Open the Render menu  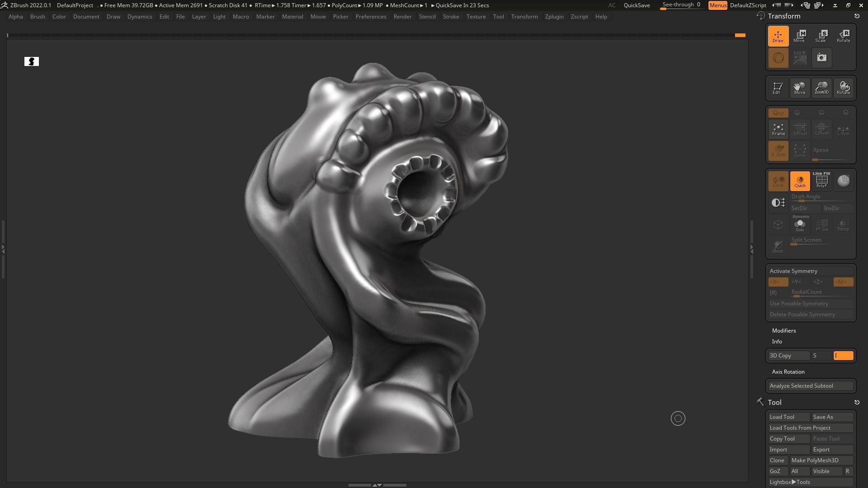pyautogui.click(x=402, y=17)
